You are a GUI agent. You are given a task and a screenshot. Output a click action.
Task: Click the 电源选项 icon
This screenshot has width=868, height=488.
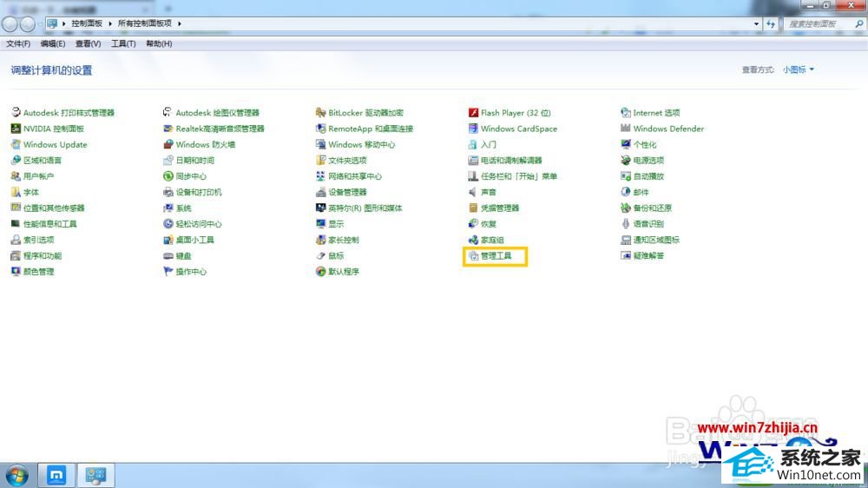point(626,160)
